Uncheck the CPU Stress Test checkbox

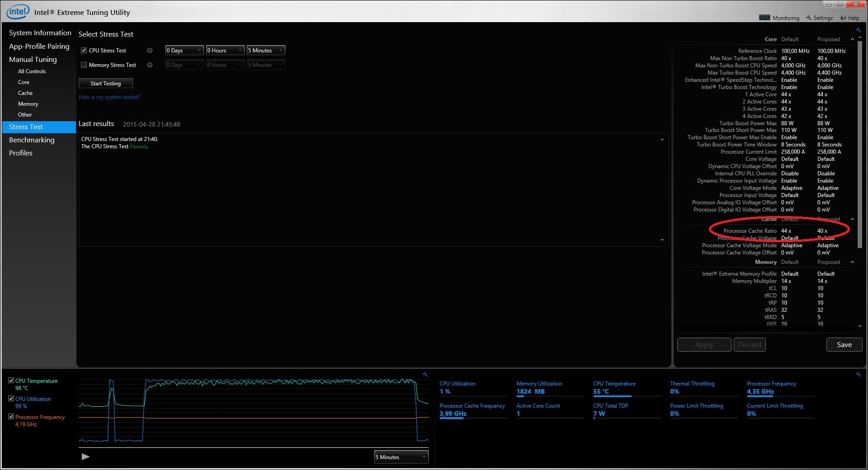click(84, 51)
